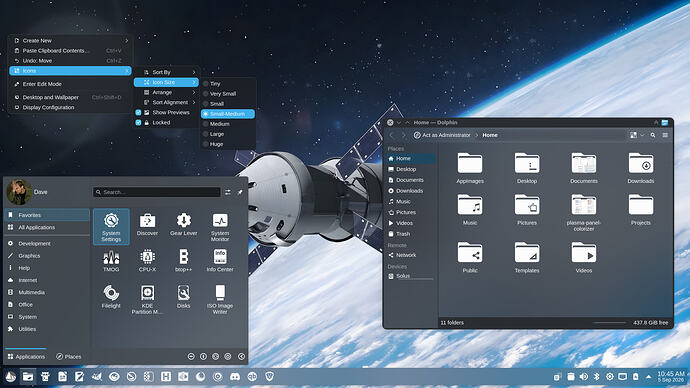Open the Templates folder in Dolphin
The height and width of the screenshot is (388, 690).
[x=527, y=258]
